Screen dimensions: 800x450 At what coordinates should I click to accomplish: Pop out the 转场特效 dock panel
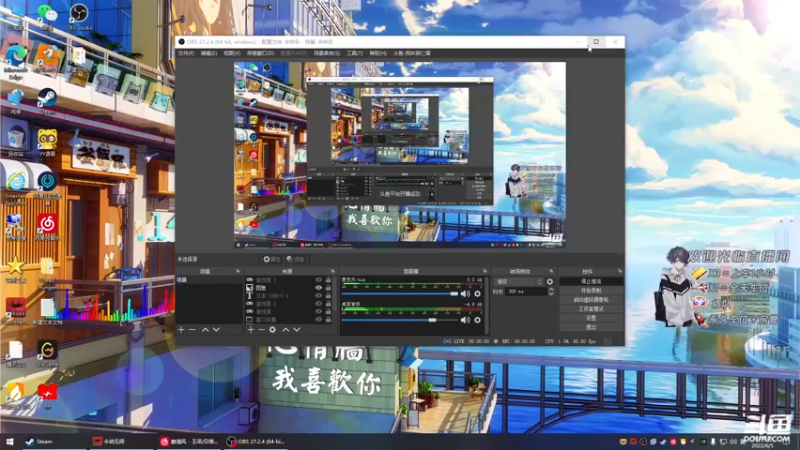click(551, 271)
